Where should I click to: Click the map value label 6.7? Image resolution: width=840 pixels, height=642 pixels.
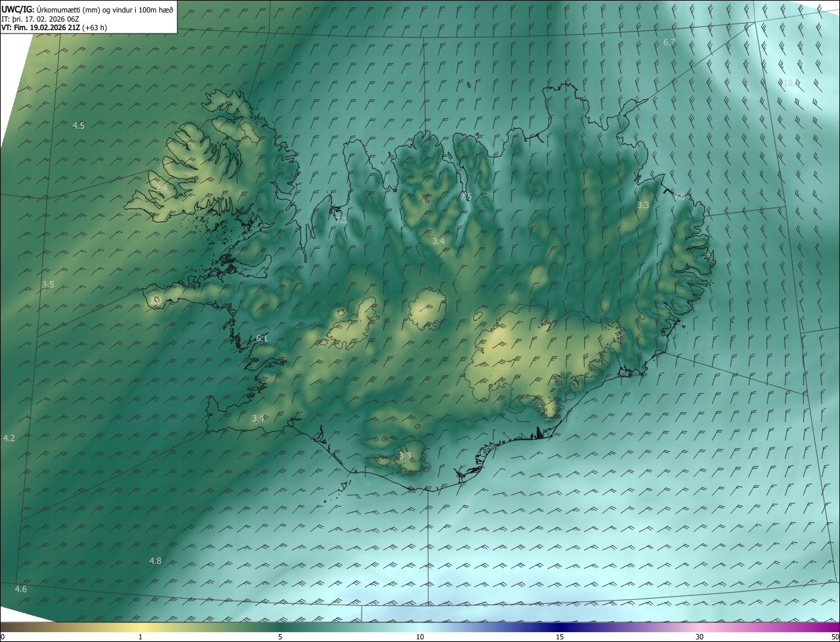pos(669,43)
